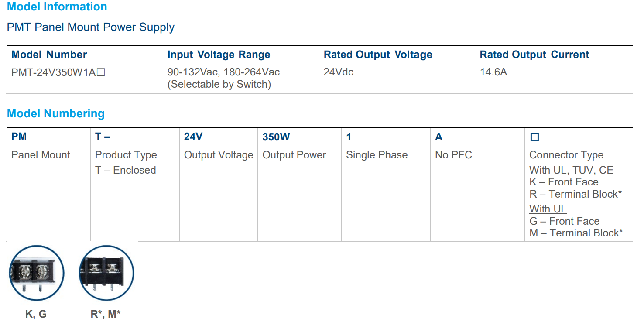The height and width of the screenshot is (322, 644).
Task: Click the K, G connector thumbnail image
Action: point(36,273)
